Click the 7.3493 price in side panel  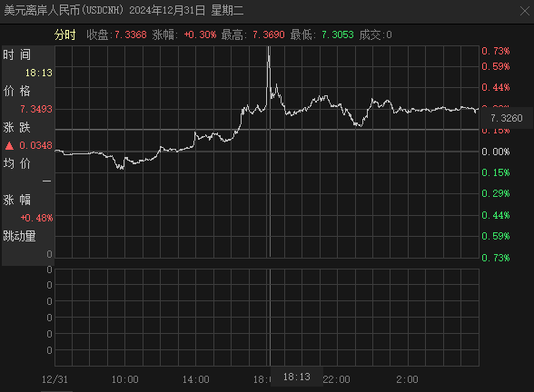click(36, 109)
